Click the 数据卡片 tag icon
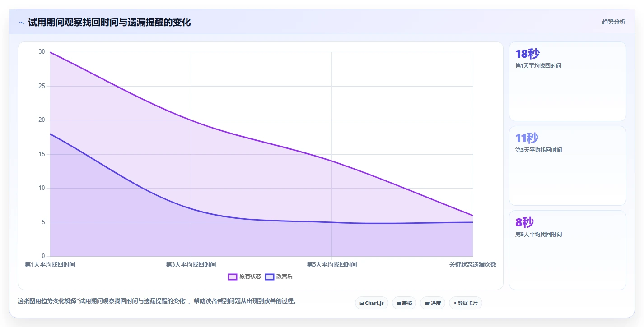The image size is (644, 327). click(455, 304)
